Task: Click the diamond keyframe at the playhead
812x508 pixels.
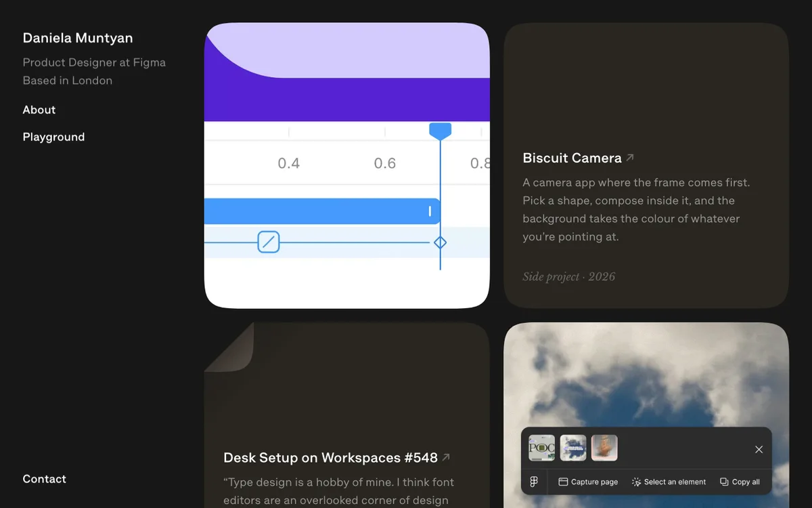Action: tap(440, 242)
